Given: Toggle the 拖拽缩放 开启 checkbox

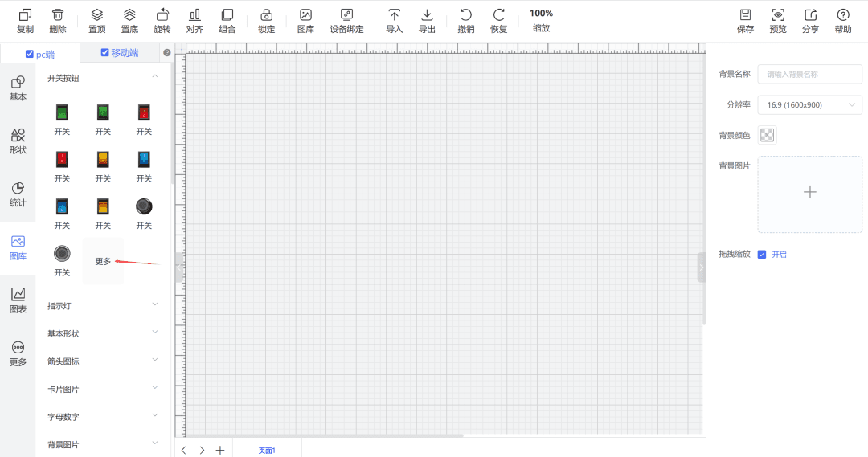Looking at the screenshot, I should tap(762, 255).
